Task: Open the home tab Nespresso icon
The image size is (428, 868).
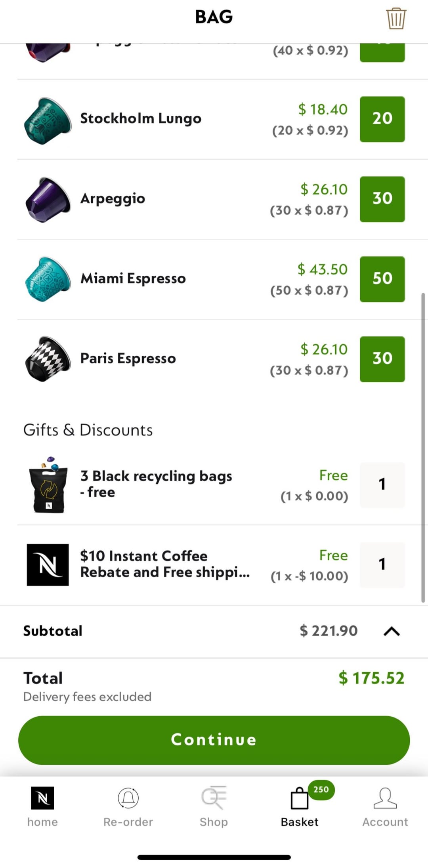Action: (x=42, y=797)
